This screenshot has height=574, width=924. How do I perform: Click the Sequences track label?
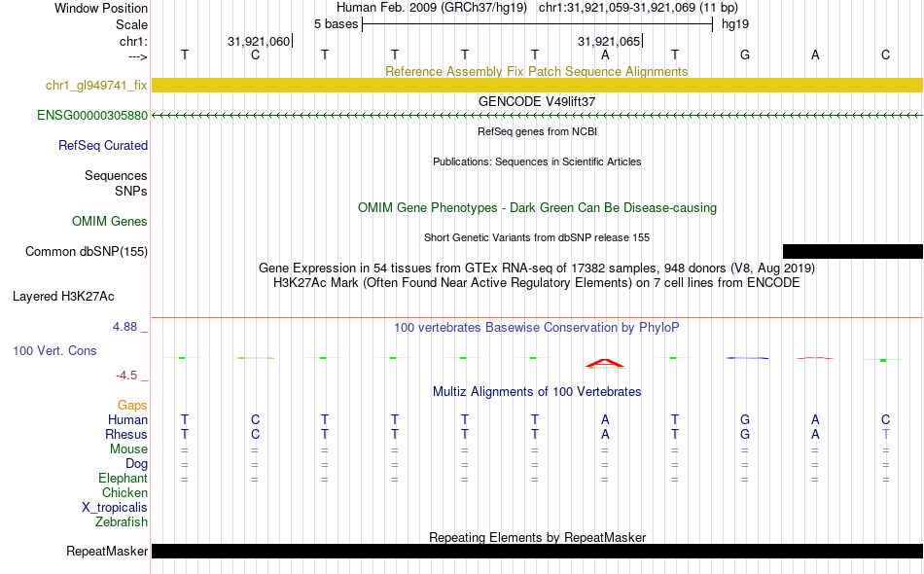(116, 176)
